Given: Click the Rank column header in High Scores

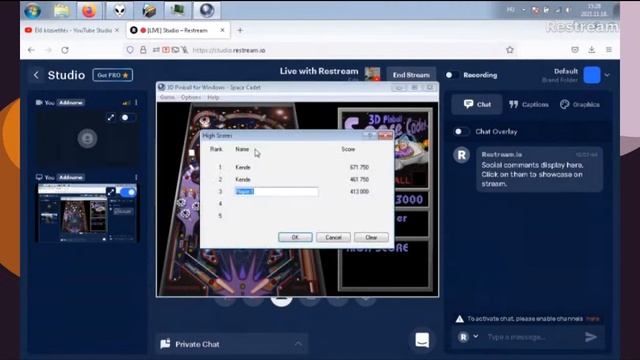Looking at the screenshot, I should [216, 149].
